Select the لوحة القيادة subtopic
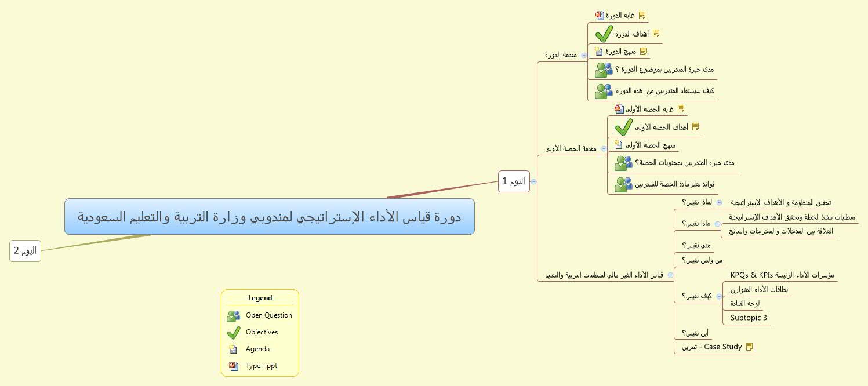Viewport: 868px width, 386px height. point(744,303)
